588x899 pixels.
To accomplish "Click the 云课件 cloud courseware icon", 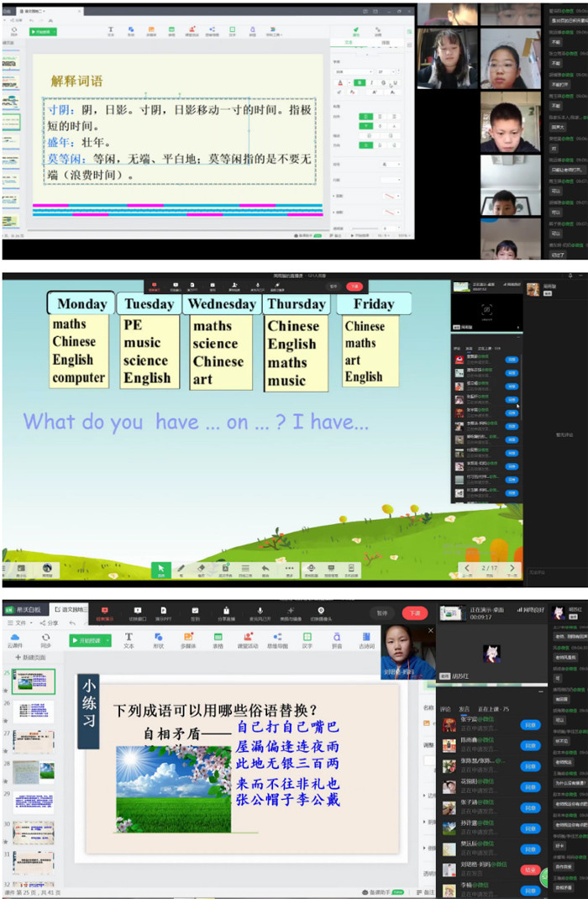I will (14, 640).
